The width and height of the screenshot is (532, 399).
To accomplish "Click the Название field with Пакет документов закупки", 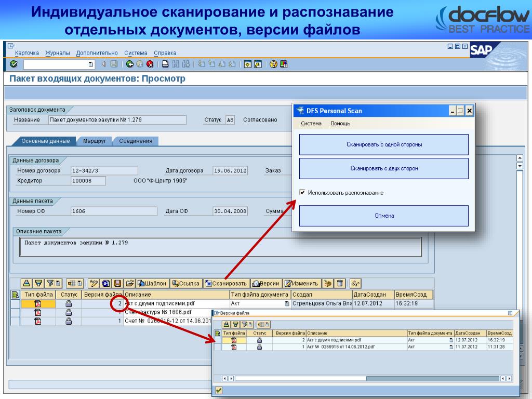I will 117,120.
